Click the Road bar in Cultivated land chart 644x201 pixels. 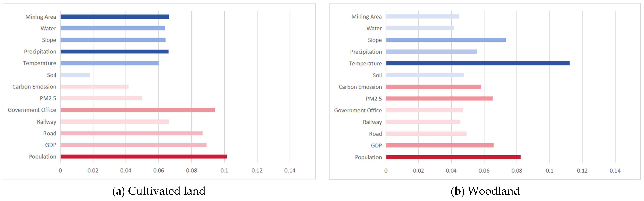coord(131,133)
